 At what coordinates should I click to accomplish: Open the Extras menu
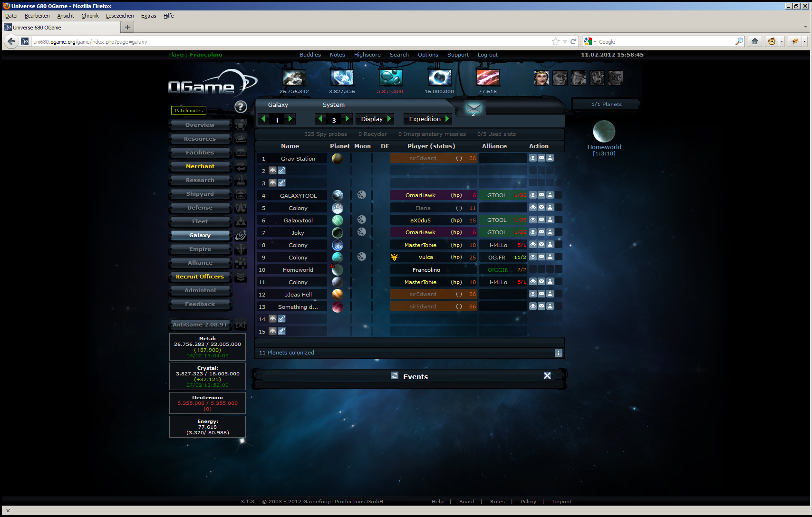148,16
